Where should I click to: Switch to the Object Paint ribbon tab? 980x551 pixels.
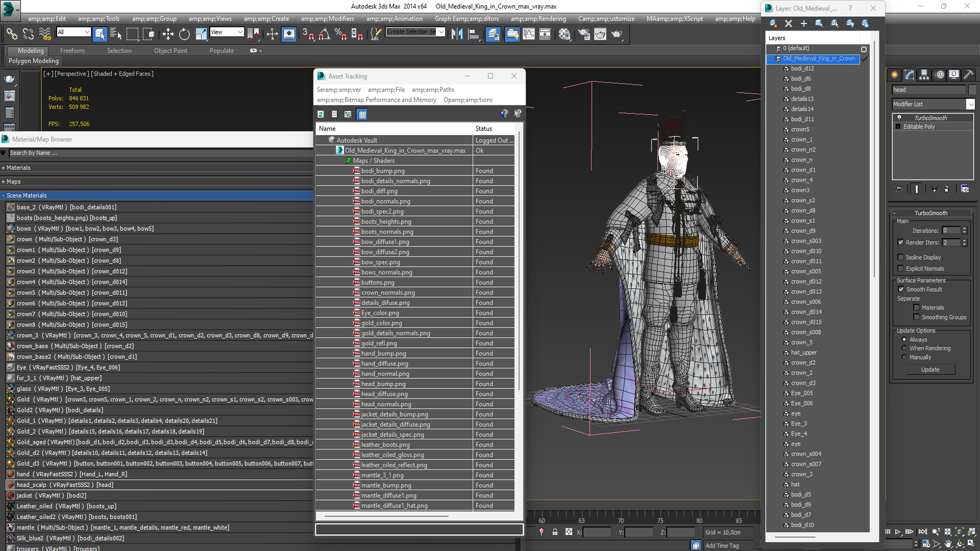(170, 51)
